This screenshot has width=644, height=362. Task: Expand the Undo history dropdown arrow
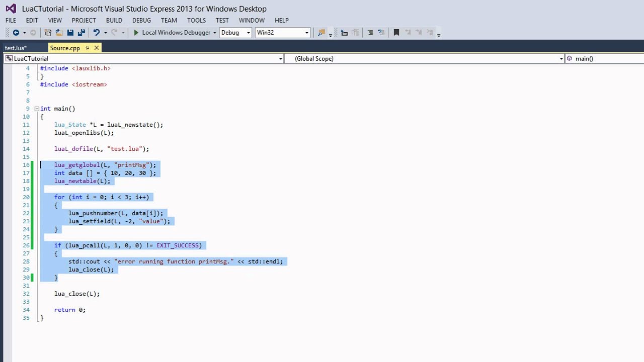pos(105,33)
